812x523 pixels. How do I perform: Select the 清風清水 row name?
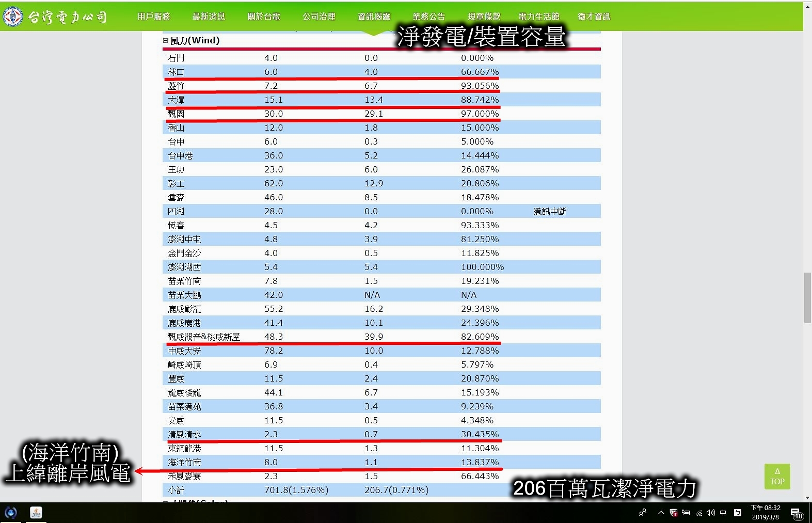point(184,434)
